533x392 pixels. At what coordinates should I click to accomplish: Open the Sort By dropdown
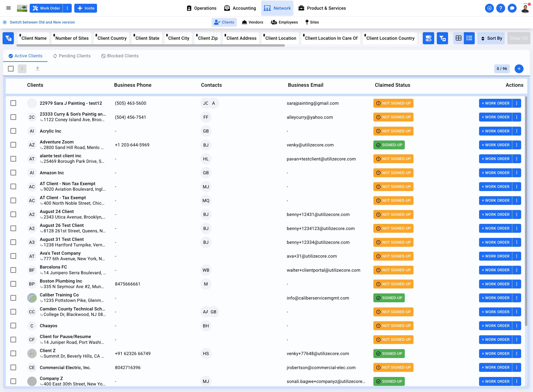point(491,38)
